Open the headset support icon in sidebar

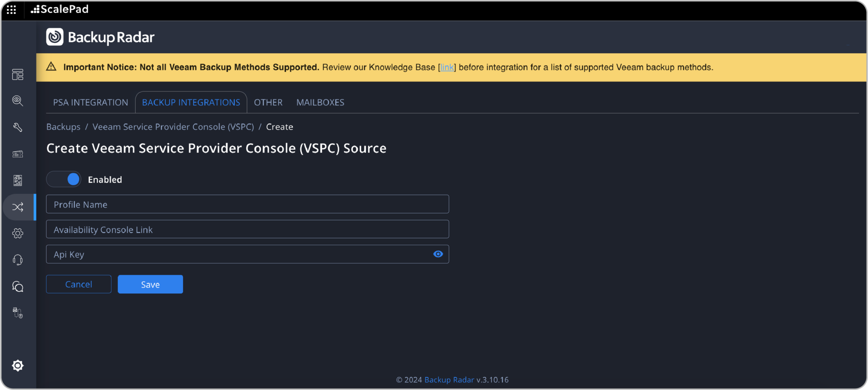click(x=17, y=260)
